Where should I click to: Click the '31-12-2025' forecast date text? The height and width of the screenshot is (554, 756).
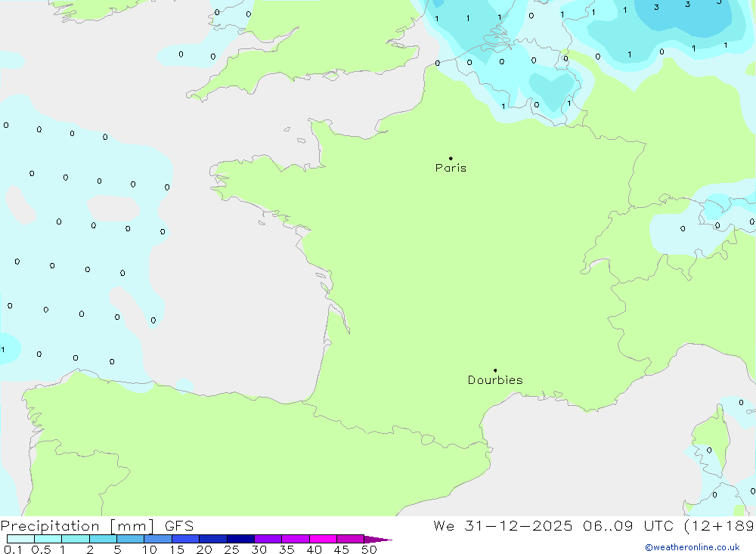(519, 526)
